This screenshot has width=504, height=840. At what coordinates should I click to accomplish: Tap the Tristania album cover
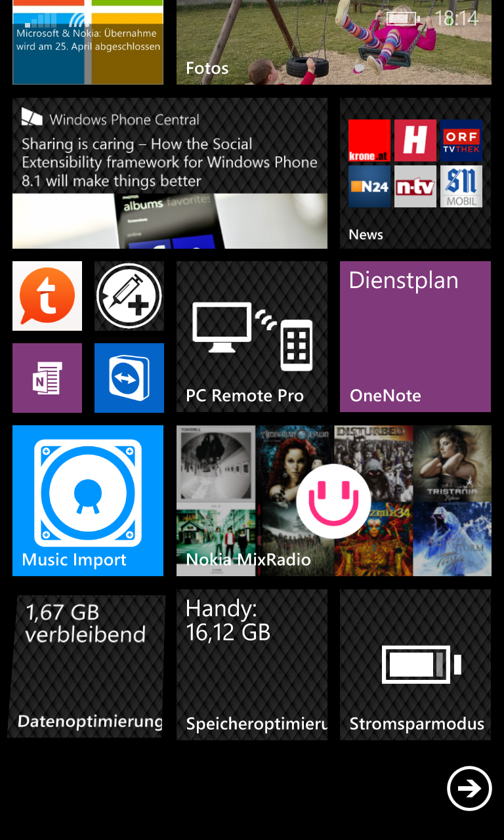click(452, 463)
